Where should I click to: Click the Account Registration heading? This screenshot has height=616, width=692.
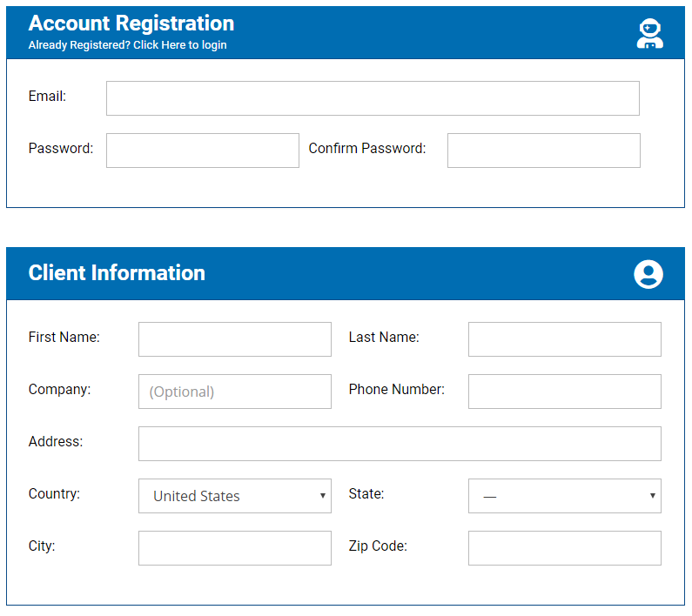tap(131, 23)
